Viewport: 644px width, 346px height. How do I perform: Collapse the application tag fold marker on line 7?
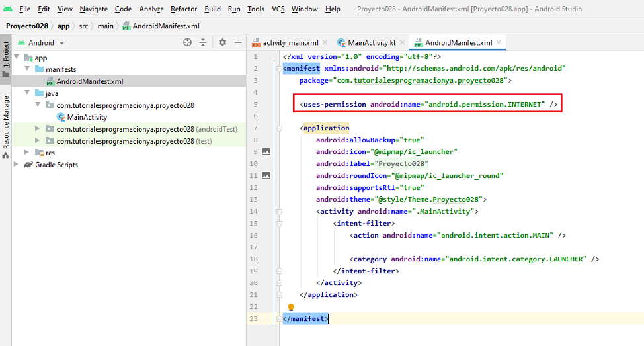click(279, 128)
